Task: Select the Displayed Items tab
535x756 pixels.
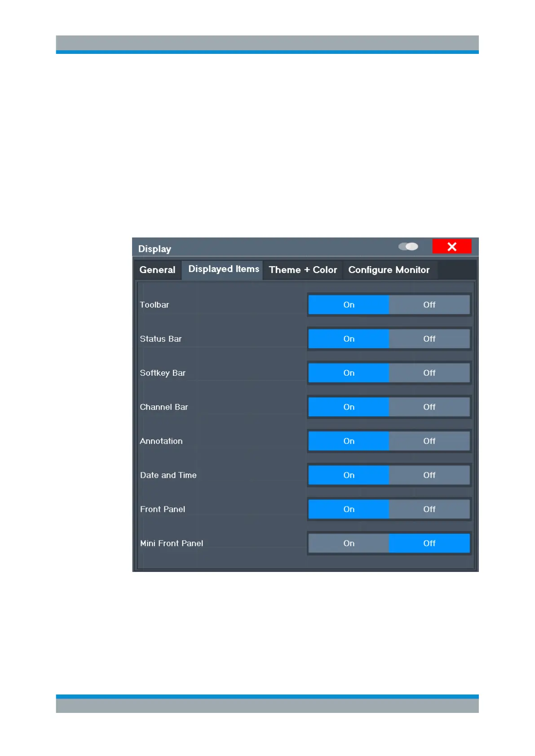Action: (x=223, y=269)
